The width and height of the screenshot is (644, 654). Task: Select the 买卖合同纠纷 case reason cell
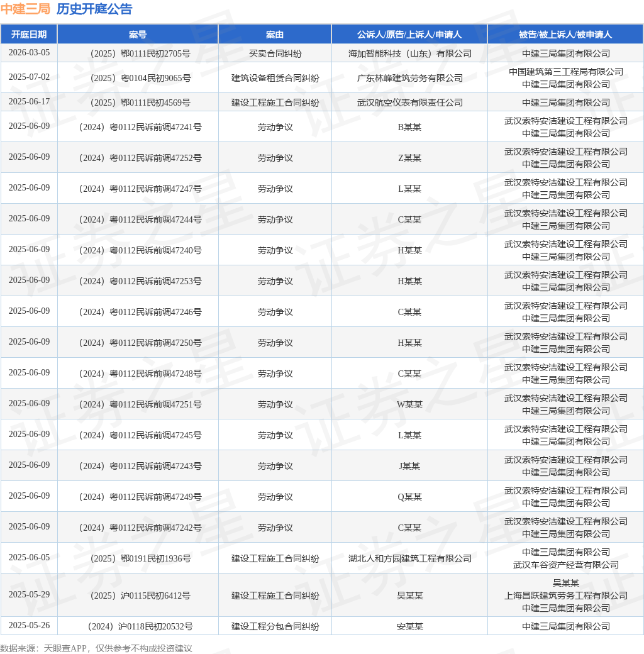[x=275, y=53]
